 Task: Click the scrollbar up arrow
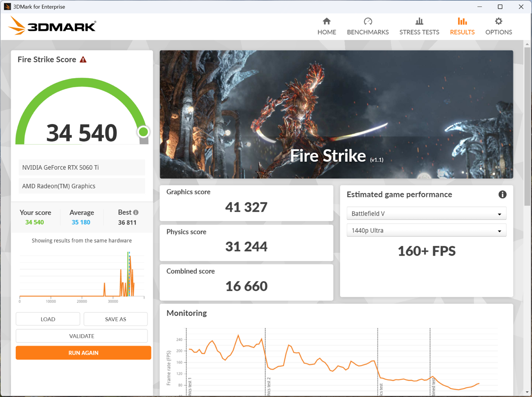click(527, 44)
